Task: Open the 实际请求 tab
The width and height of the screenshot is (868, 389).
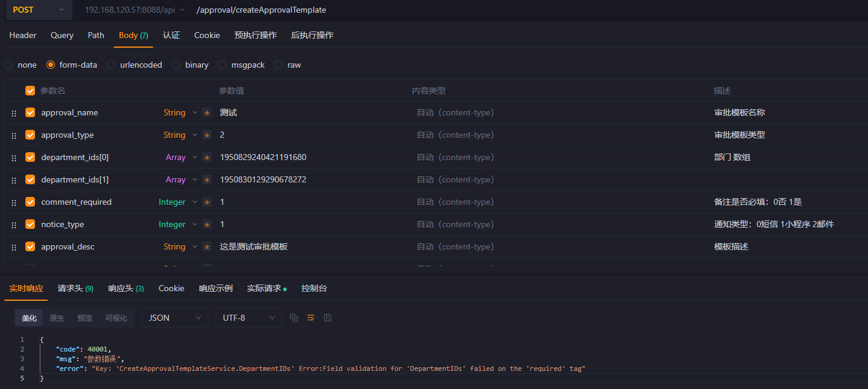Action: (267, 289)
